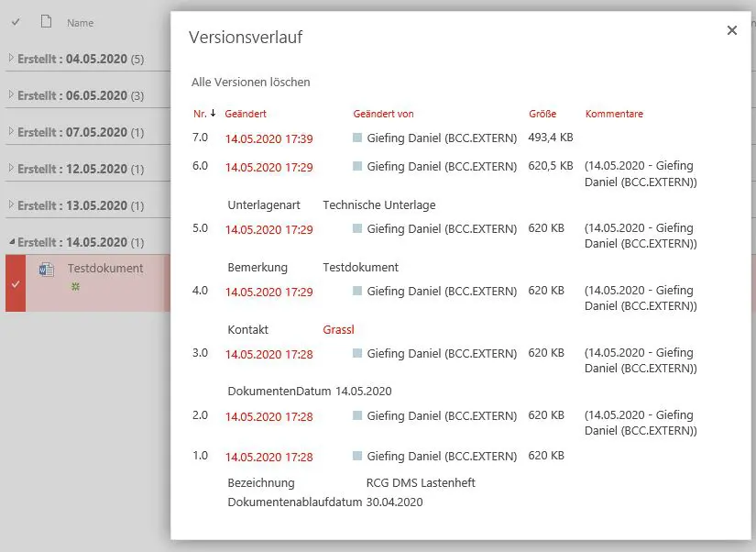Click the Größe column header
The height and width of the screenshot is (552, 756).
tap(542, 114)
